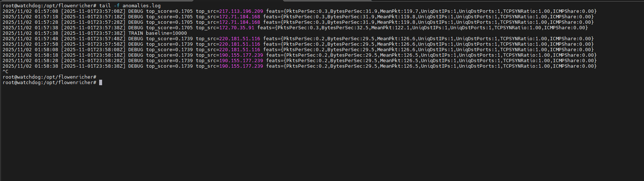This screenshot has width=644, height=181.
Task: Click the source IP 217.113.196.209
Action: [241, 11]
